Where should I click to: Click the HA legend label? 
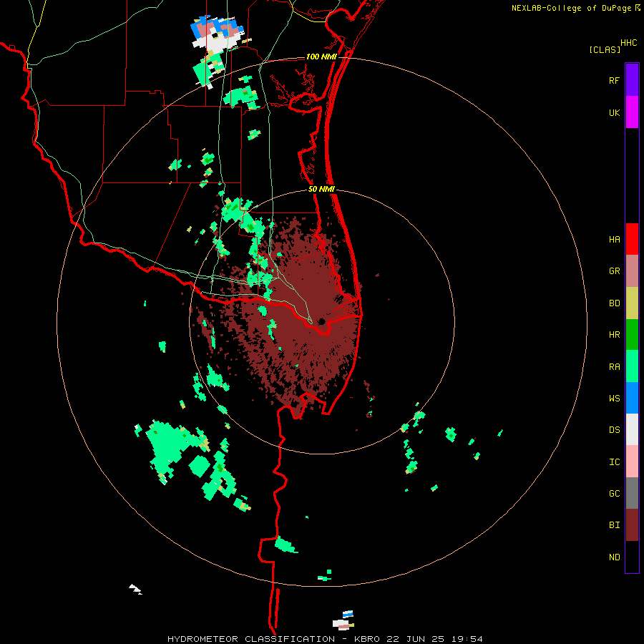614,240
